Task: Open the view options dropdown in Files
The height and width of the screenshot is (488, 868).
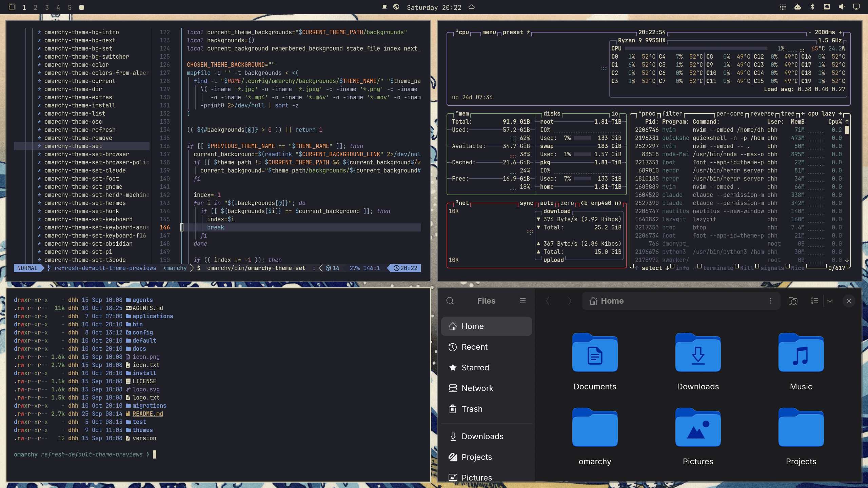Action: 830,301
